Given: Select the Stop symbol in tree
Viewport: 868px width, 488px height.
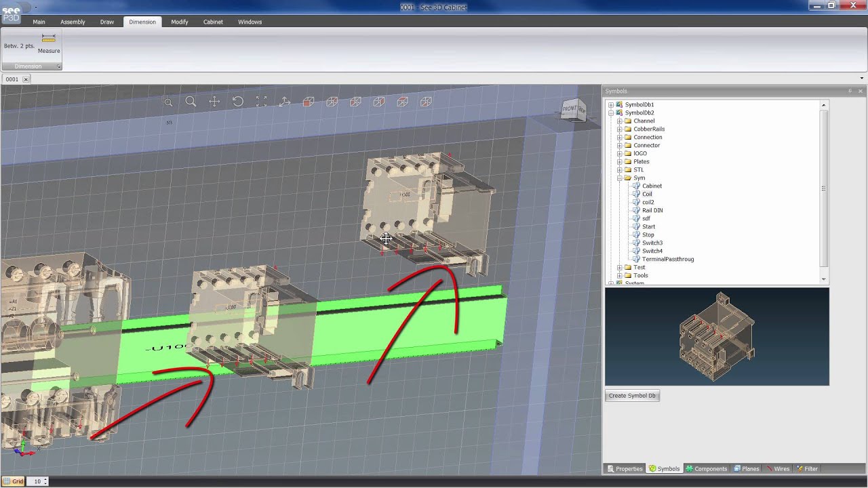Looking at the screenshot, I should tap(648, 235).
